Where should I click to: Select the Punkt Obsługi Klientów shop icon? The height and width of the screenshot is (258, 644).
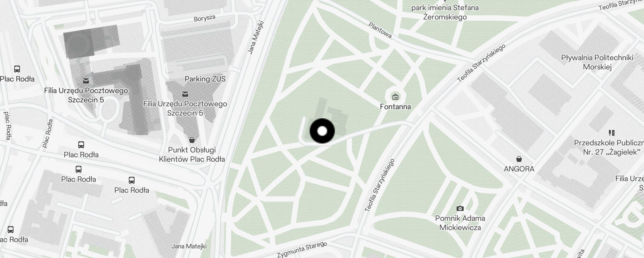[x=192, y=140]
